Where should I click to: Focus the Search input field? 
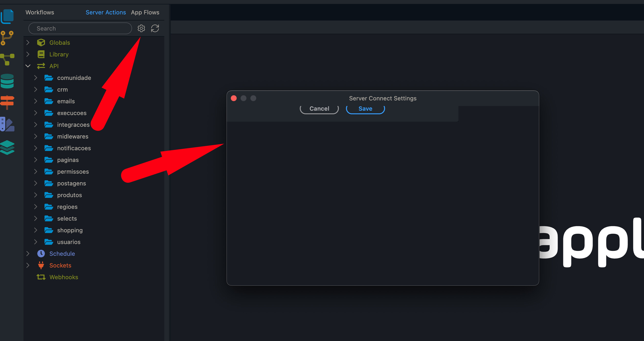(x=80, y=28)
